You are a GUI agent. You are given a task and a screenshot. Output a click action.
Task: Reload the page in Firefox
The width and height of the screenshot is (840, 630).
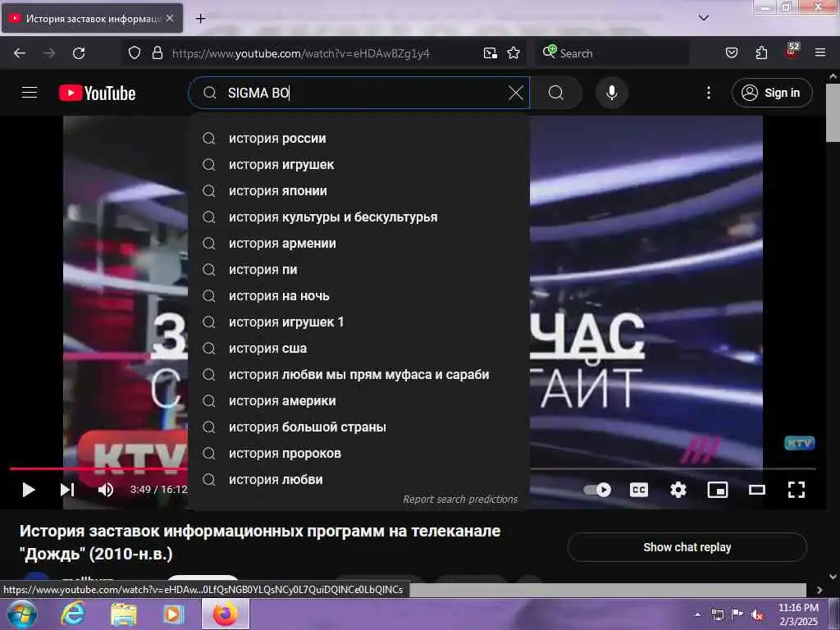[x=79, y=53]
